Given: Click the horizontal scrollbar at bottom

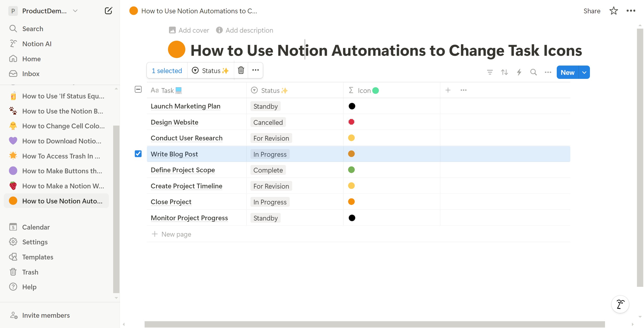Looking at the screenshot, I should click(x=375, y=324).
